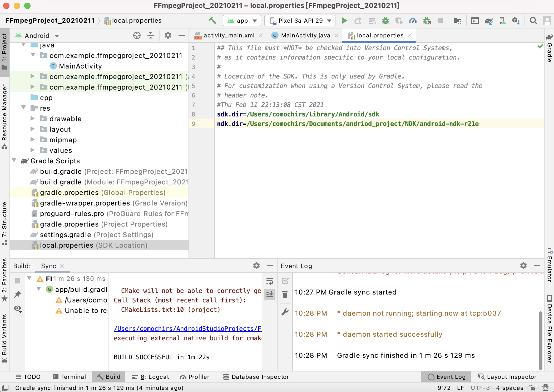Open the Profile app gauge icon
This screenshot has height=392, width=554.
[x=413, y=21]
